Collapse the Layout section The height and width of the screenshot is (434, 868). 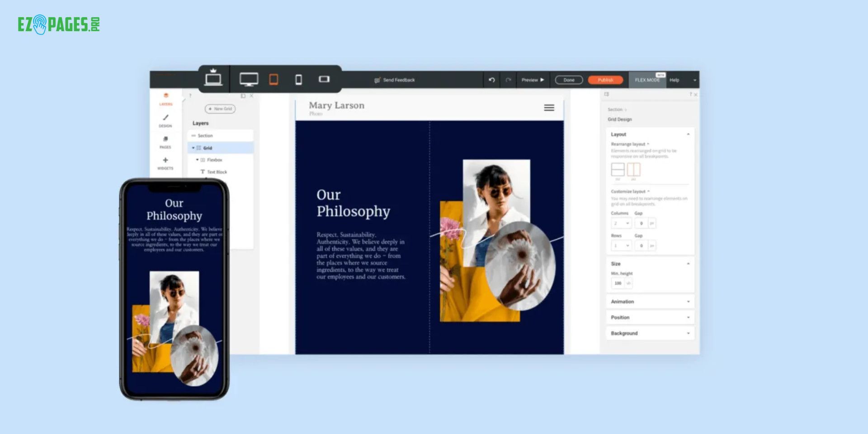point(688,134)
